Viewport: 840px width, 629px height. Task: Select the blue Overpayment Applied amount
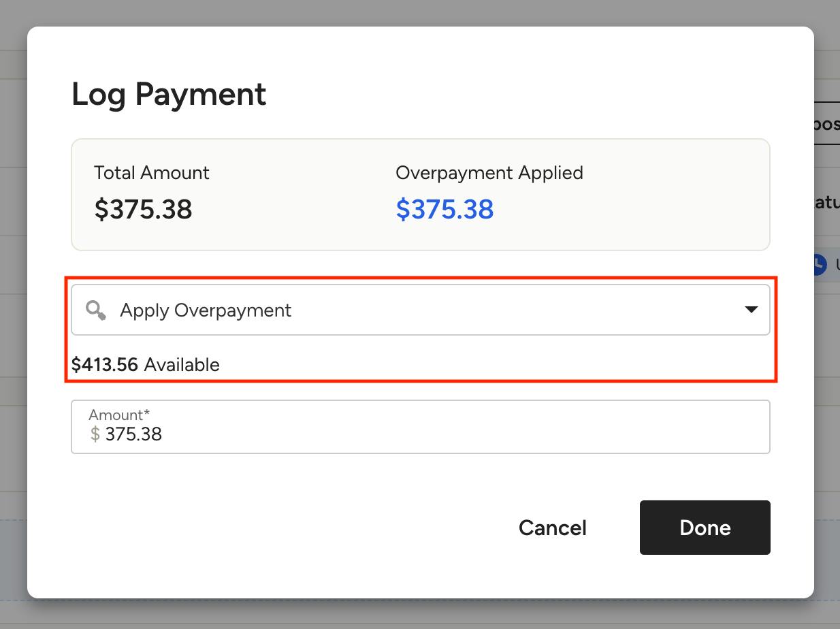tap(445, 209)
